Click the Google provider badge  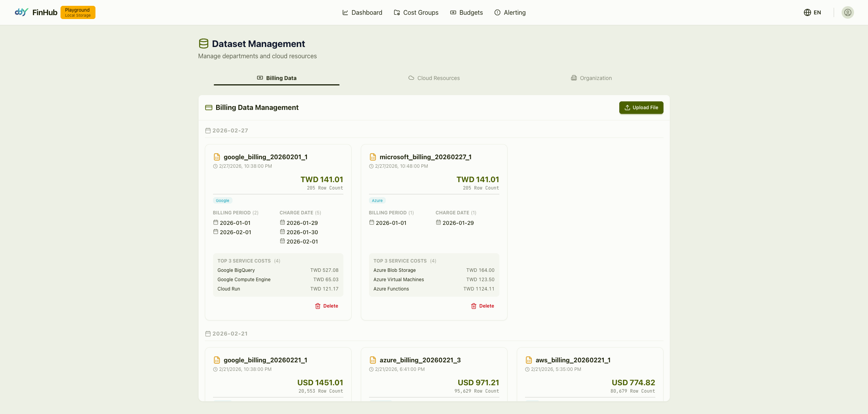click(222, 200)
